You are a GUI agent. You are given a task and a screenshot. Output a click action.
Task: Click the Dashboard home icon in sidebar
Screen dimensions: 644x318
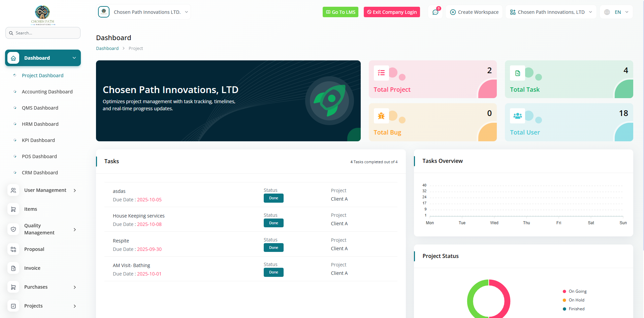click(x=13, y=58)
